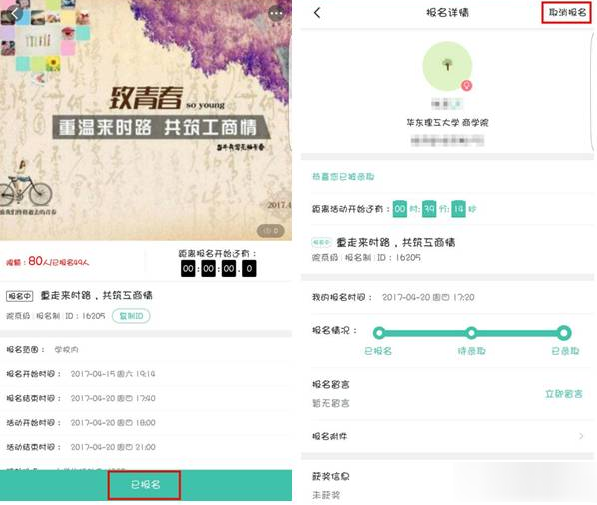The width and height of the screenshot is (597, 505).
Task: Select the 待录取 progress step node
Action: point(471,333)
